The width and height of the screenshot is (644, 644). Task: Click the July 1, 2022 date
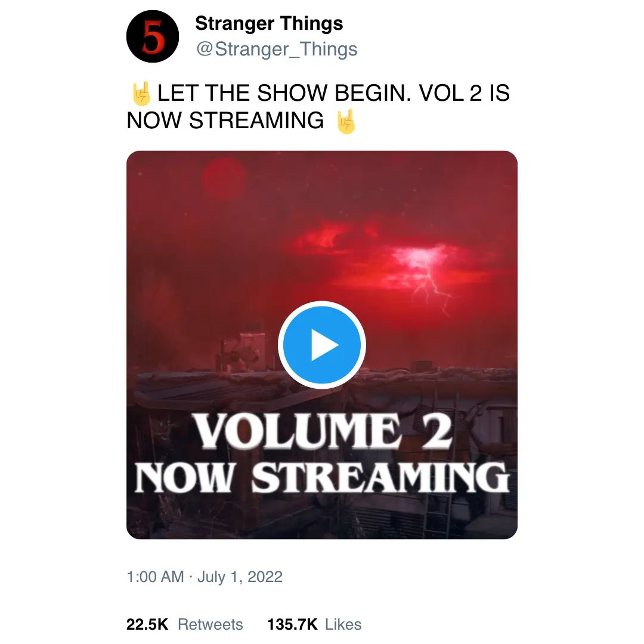[240, 577]
